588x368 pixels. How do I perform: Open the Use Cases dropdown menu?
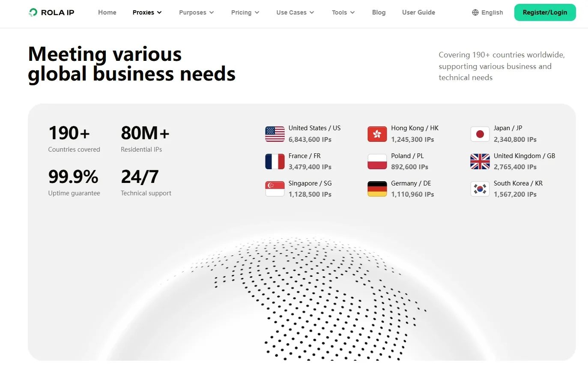[x=295, y=12]
